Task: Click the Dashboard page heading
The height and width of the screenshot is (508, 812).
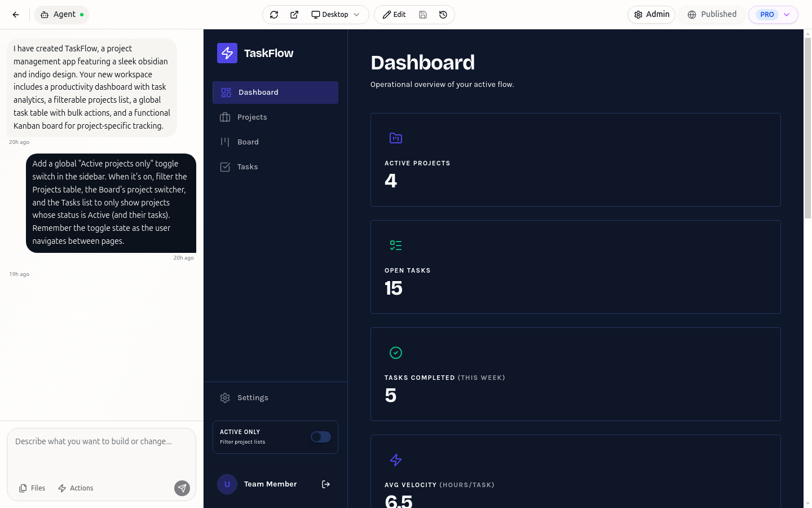Action: [422, 63]
